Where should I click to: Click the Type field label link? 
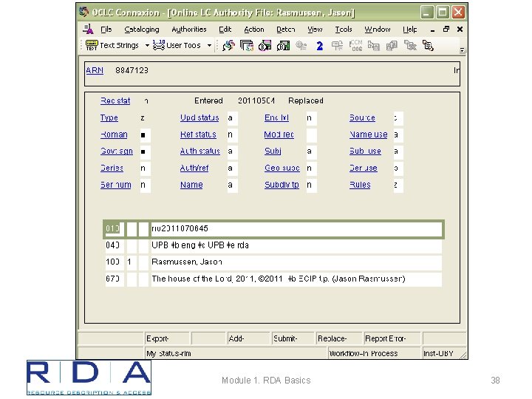[109, 117]
